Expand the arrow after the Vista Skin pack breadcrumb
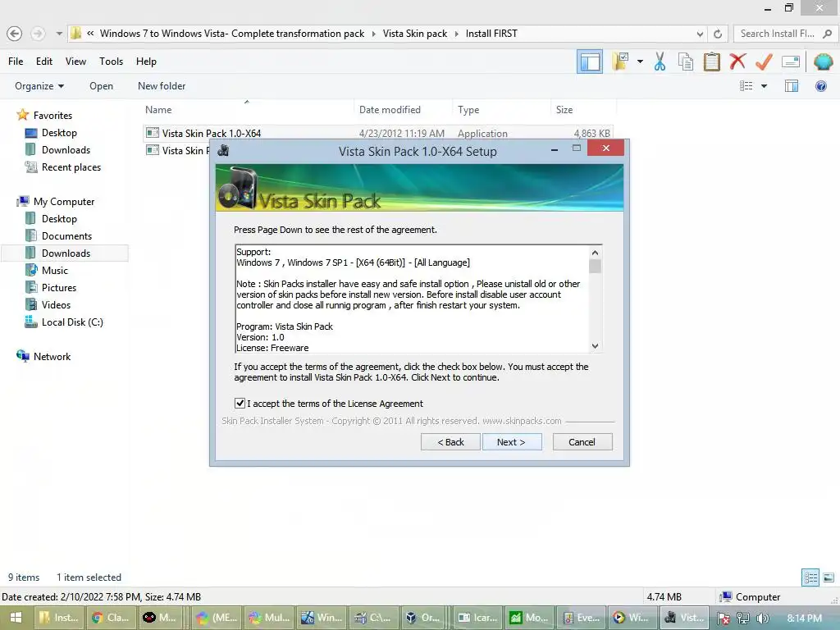This screenshot has height=630, width=840. [456, 34]
